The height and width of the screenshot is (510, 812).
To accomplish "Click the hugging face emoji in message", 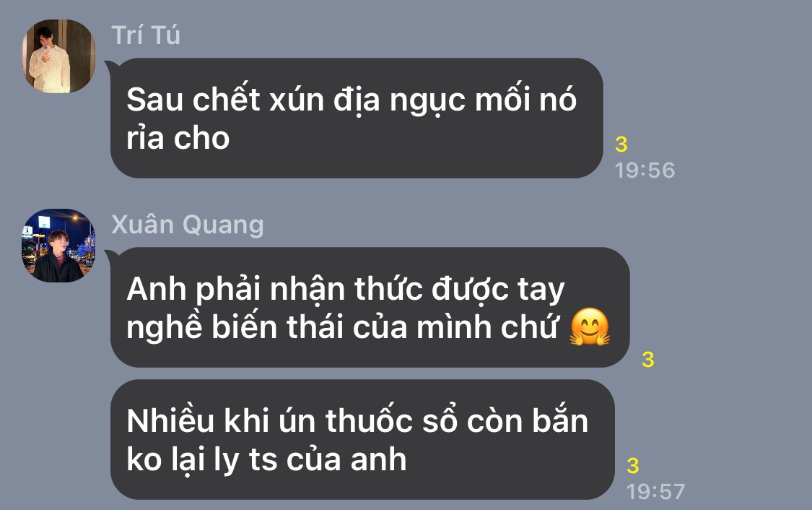I will coord(589,327).
